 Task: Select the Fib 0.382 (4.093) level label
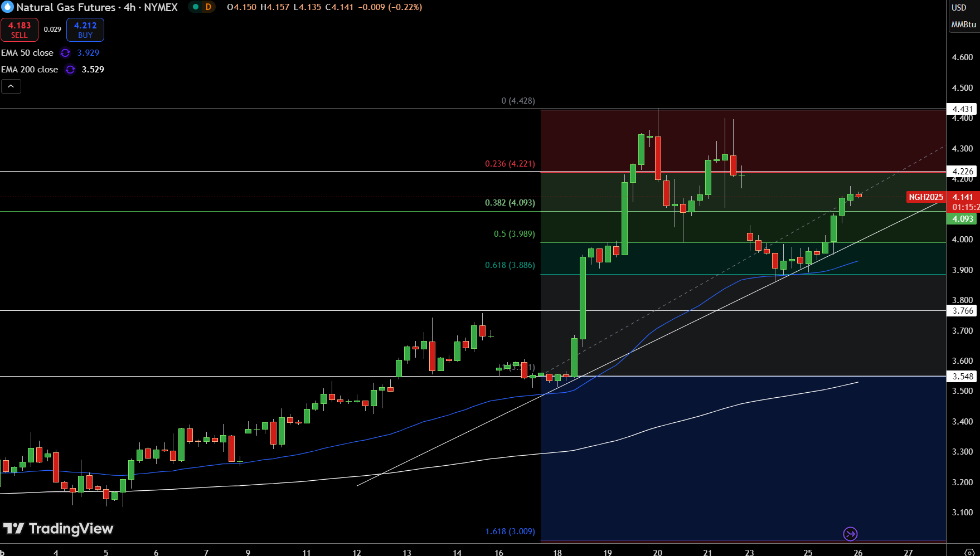click(510, 203)
